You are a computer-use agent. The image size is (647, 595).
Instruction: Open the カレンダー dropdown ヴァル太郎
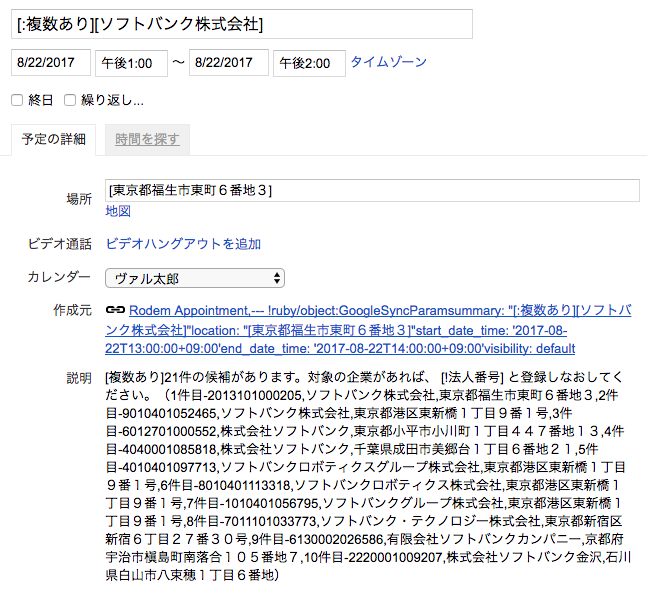pyautogui.click(x=195, y=278)
